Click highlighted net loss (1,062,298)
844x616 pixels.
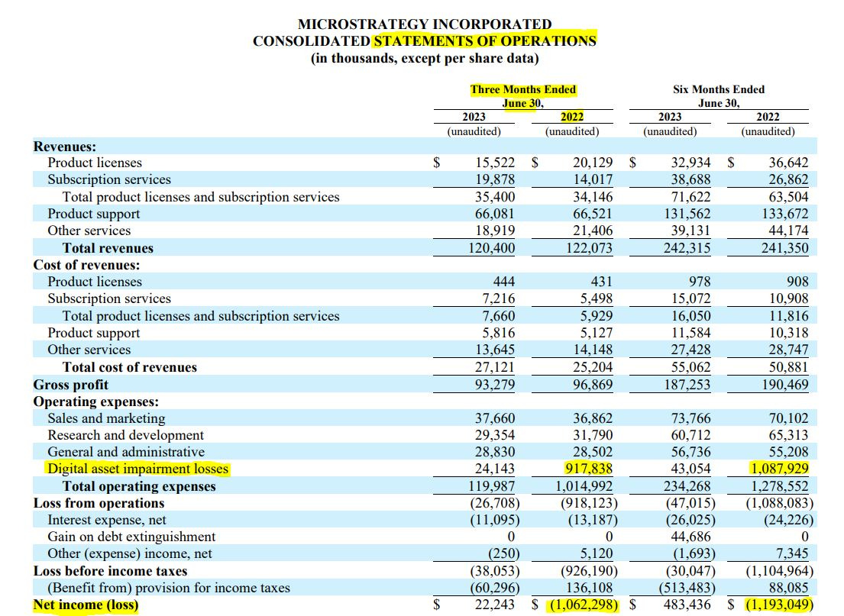tap(583, 605)
